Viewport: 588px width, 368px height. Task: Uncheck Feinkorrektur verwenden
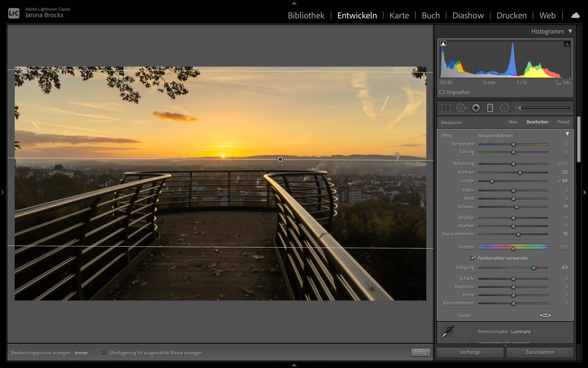473,258
